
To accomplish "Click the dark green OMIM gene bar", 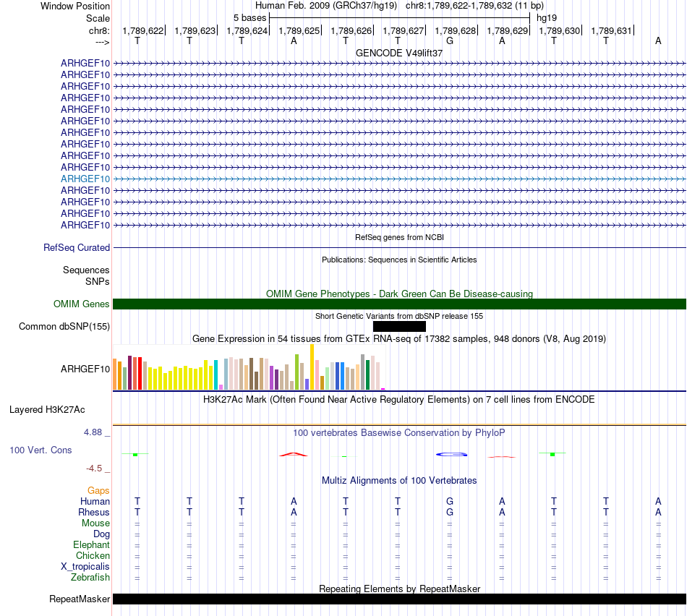I will [399, 304].
